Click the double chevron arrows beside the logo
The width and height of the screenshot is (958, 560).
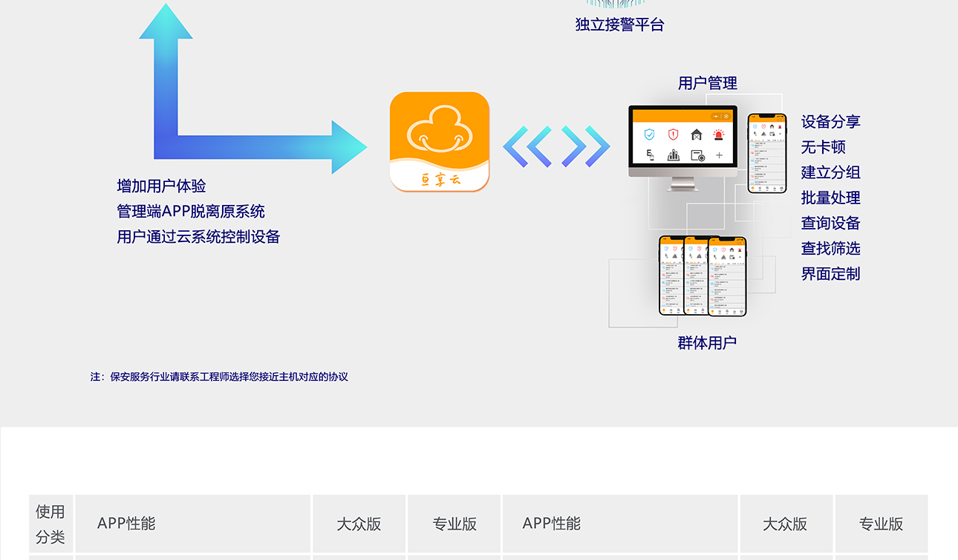pyautogui.click(x=556, y=146)
